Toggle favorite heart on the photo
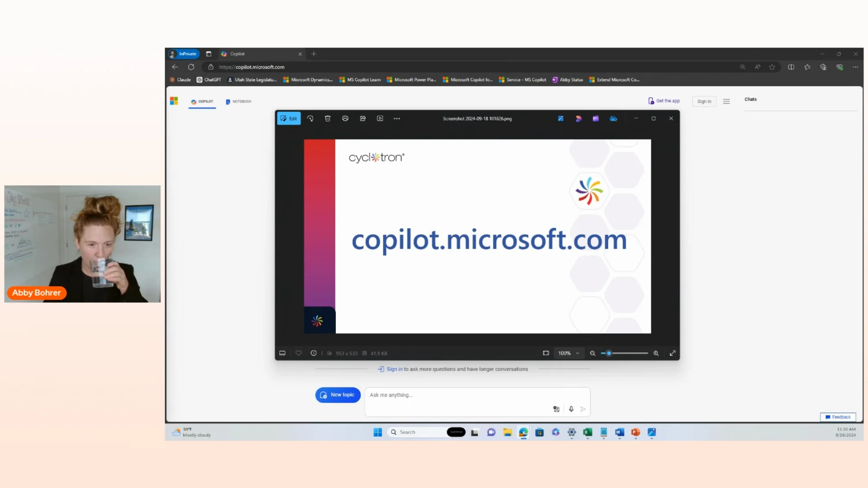 click(298, 353)
